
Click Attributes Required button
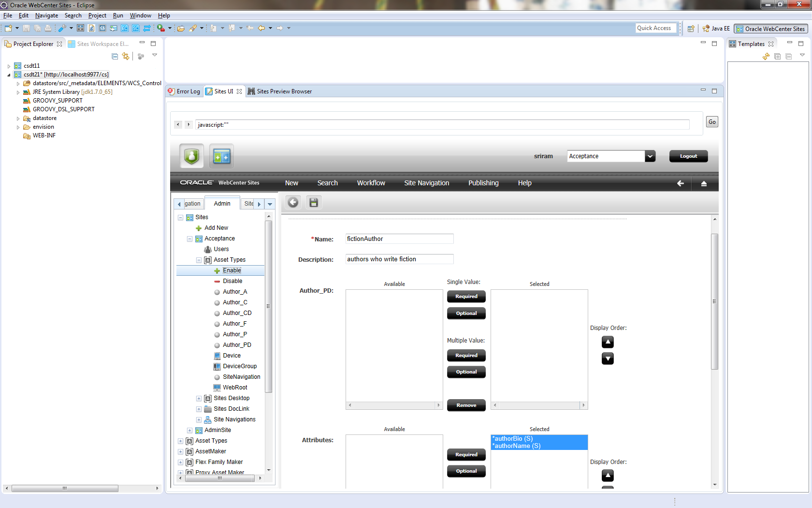point(466,455)
